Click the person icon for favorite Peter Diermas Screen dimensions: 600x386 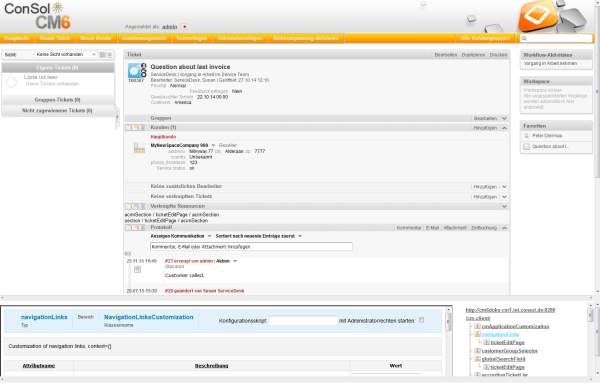click(527, 136)
